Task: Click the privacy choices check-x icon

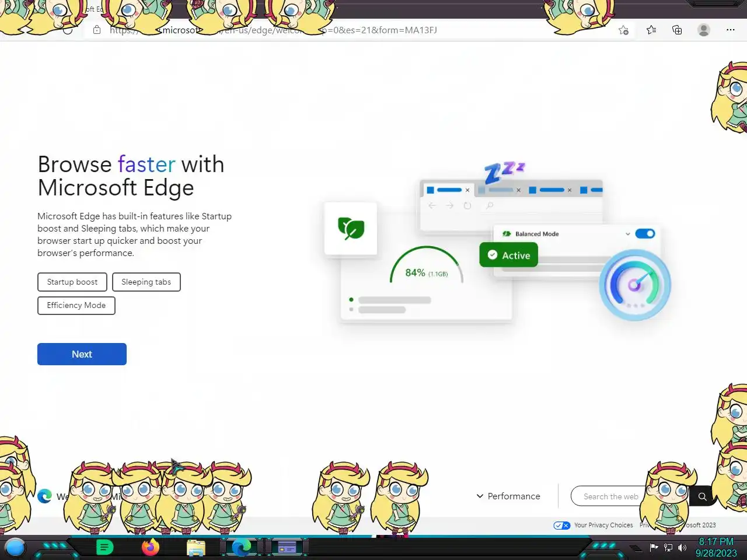Action: click(x=562, y=525)
